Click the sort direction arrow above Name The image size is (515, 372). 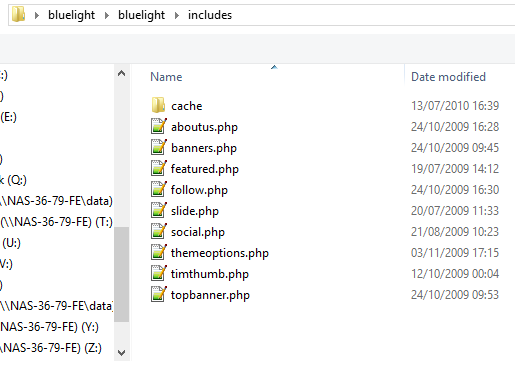click(x=274, y=67)
